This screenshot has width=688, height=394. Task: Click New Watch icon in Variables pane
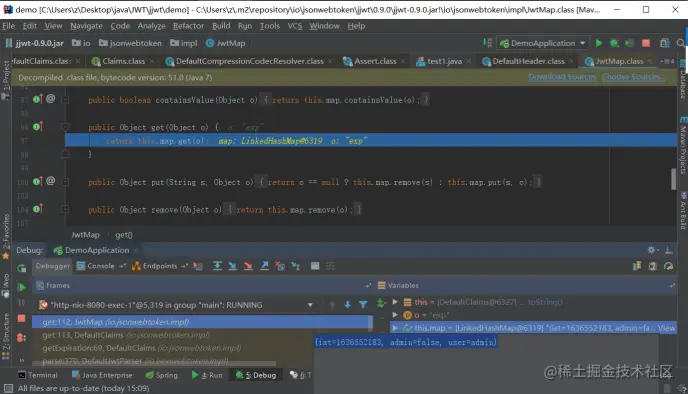(x=381, y=302)
